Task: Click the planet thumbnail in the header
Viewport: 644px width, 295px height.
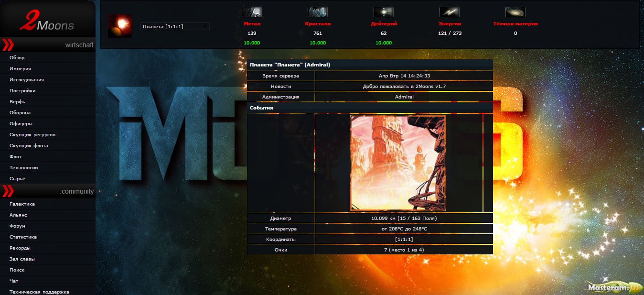Action: (120, 26)
